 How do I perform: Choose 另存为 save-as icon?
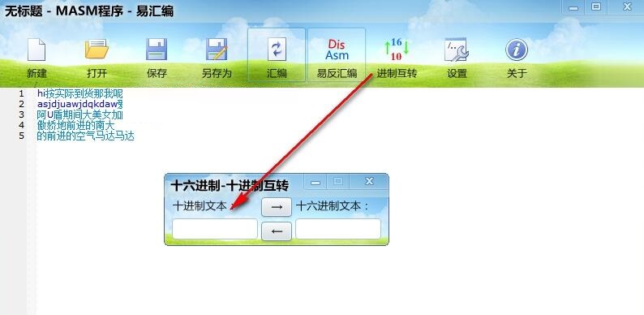coord(217,50)
